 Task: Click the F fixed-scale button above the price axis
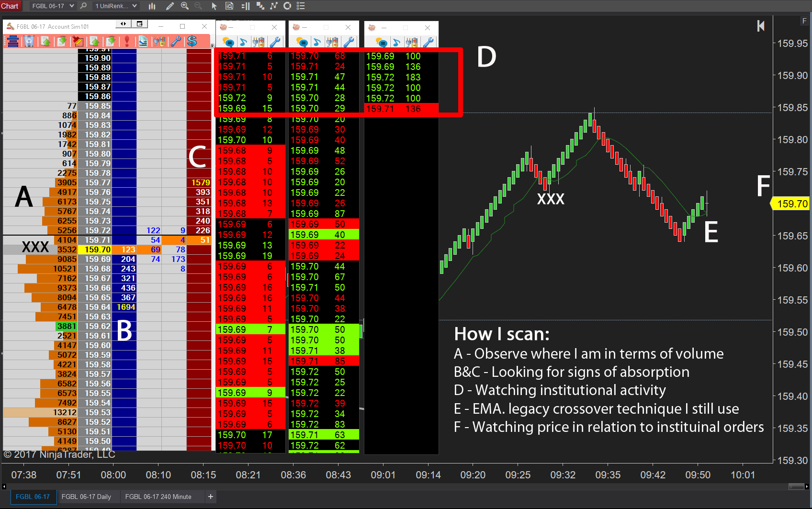(x=804, y=21)
